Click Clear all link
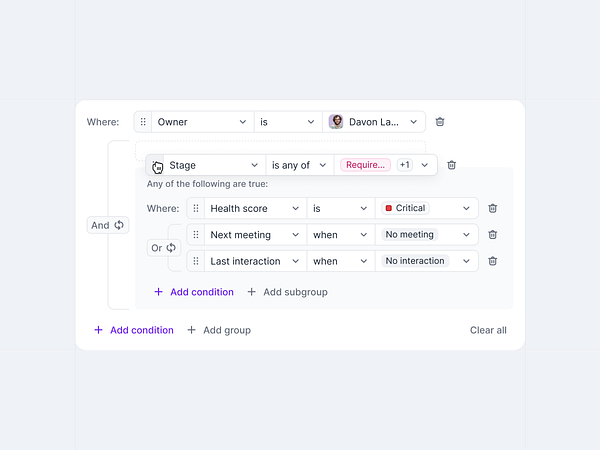The height and width of the screenshot is (450, 600). (x=488, y=330)
